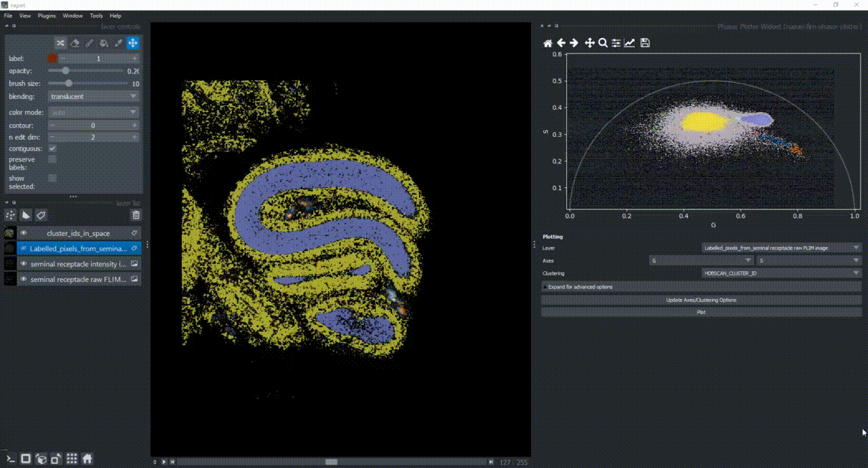The width and height of the screenshot is (868, 468).
Task: Select the paint brush tool
Action: point(90,43)
